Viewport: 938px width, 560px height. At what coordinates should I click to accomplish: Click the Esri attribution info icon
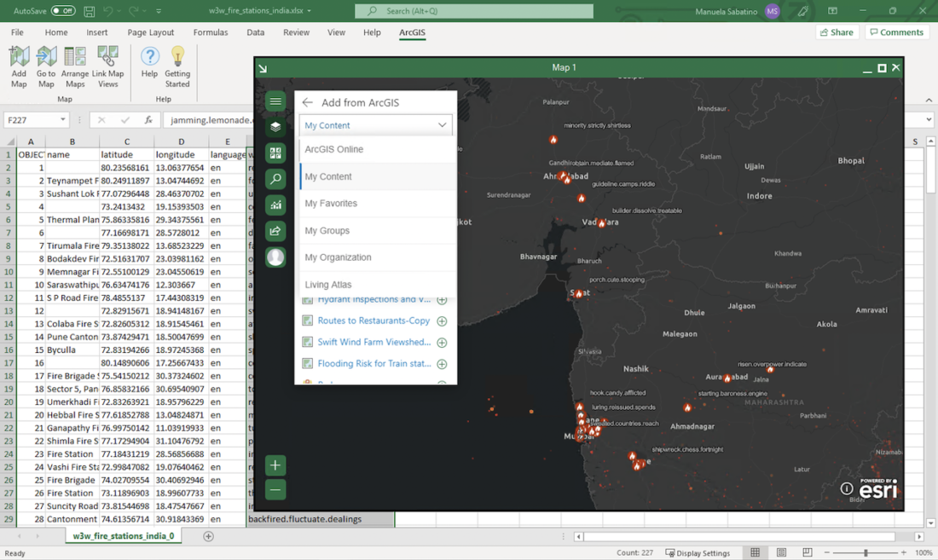click(847, 488)
